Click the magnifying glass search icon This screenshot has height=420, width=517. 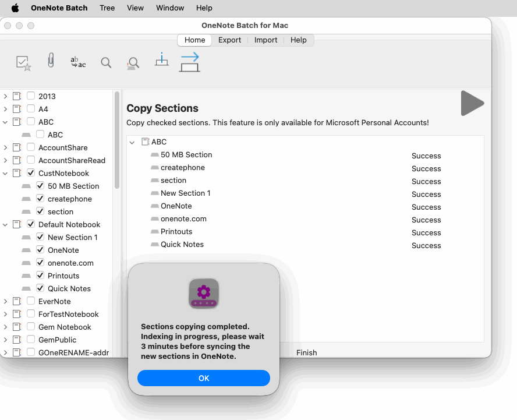(106, 62)
